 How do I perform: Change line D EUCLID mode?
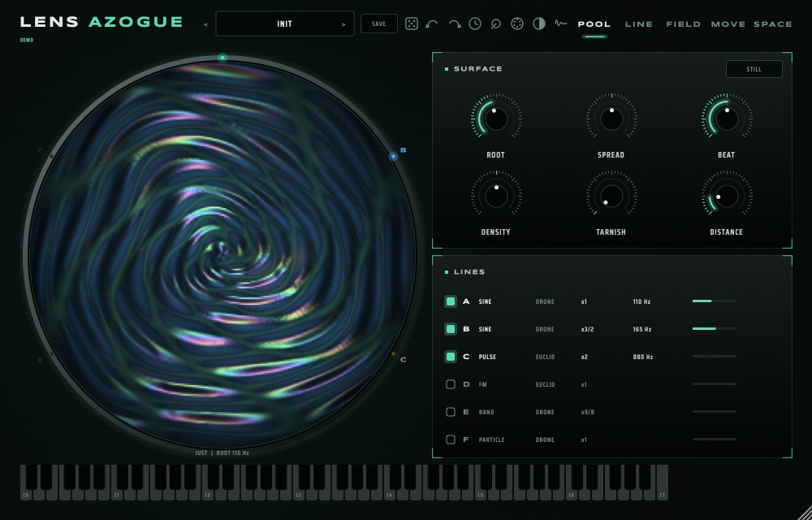click(545, 385)
